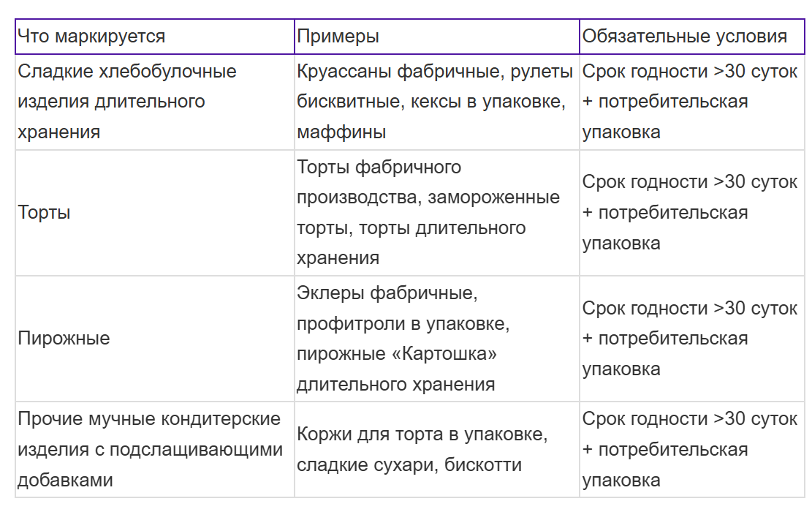
Task: Click the text 'сладкие сухари, бискотти'
Action: pyautogui.click(x=409, y=465)
